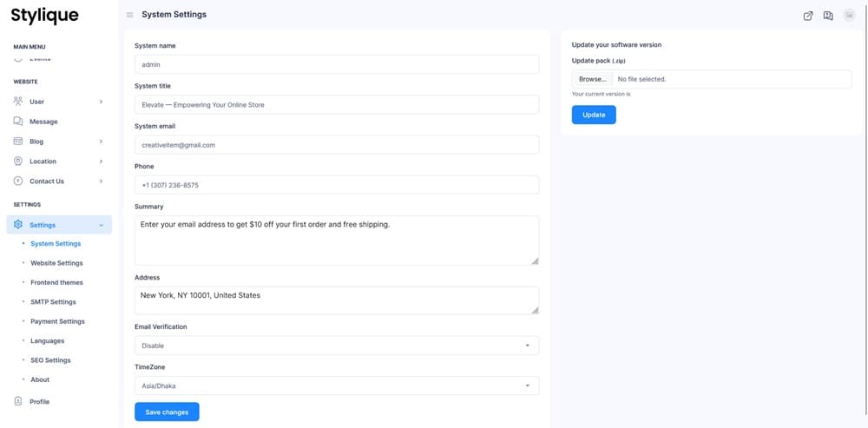Click the hamburger menu icon beside System Settings

pos(130,15)
